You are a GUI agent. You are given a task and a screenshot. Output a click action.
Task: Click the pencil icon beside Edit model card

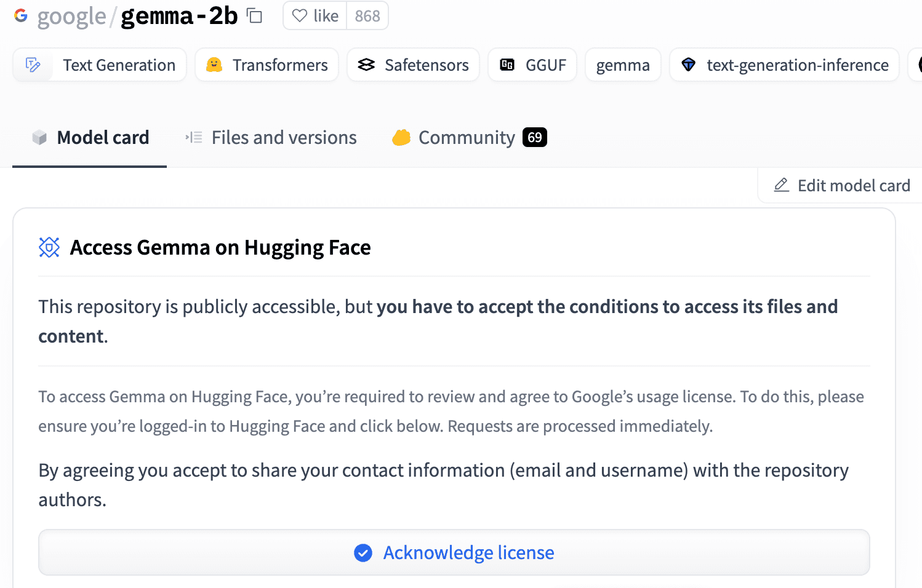pos(782,185)
